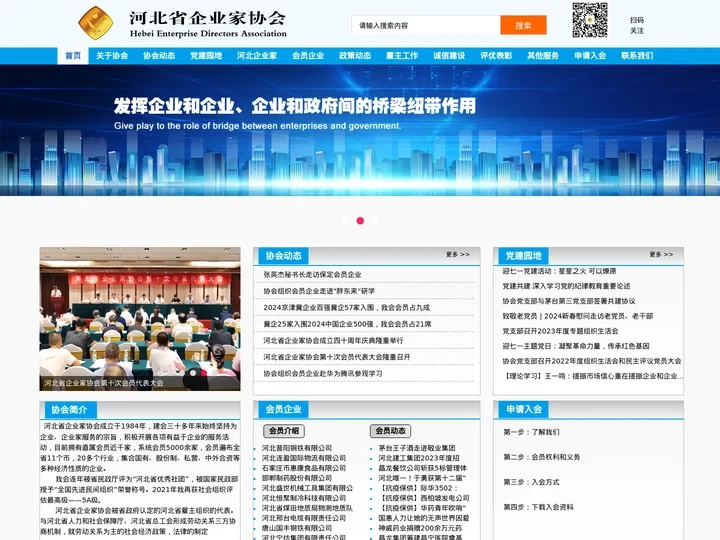This screenshot has width=720, height=540.
Task: Open news 张英杰秘书长走访保定会员企业
Action: pyautogui.click(x=312, y=275)
